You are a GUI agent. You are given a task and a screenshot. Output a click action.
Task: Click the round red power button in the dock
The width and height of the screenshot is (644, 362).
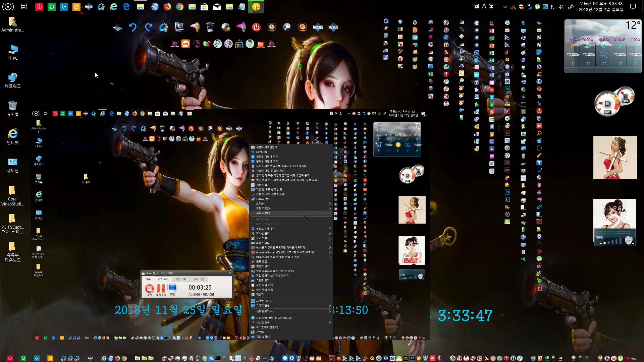tap(256, 27)
